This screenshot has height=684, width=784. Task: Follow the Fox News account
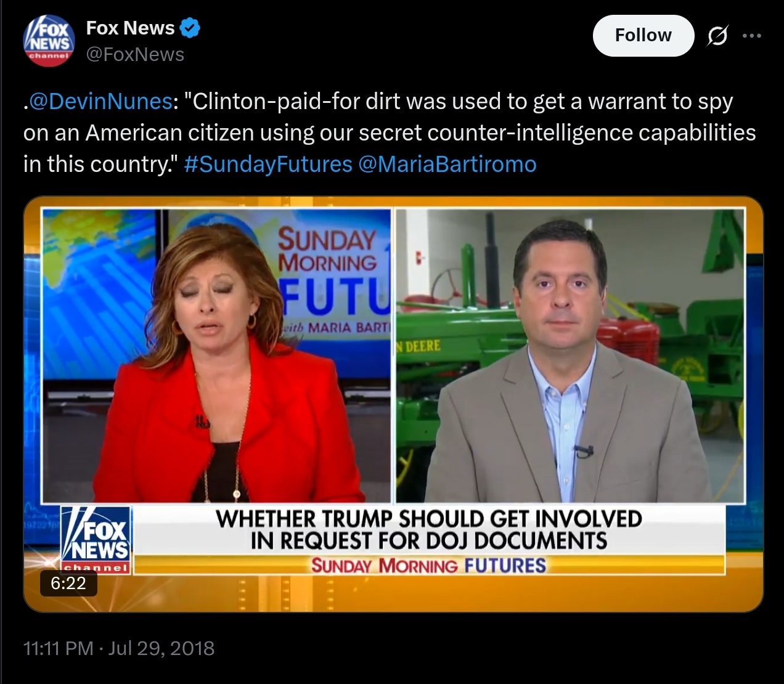[643, 36]
